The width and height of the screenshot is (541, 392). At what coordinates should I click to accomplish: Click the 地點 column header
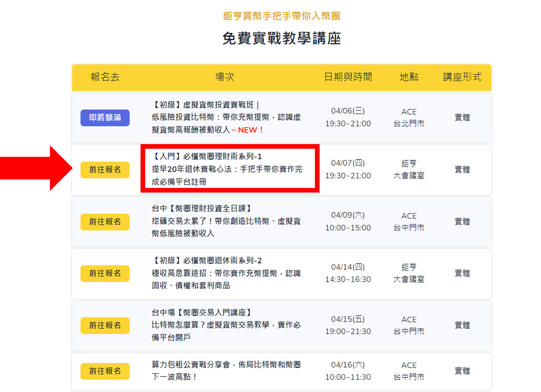(x=409, y=77)
